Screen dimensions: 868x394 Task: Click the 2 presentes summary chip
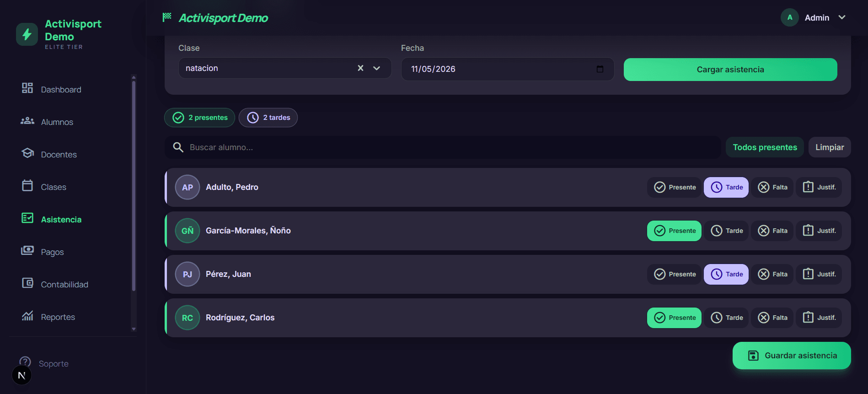click(x=199, y=118)
